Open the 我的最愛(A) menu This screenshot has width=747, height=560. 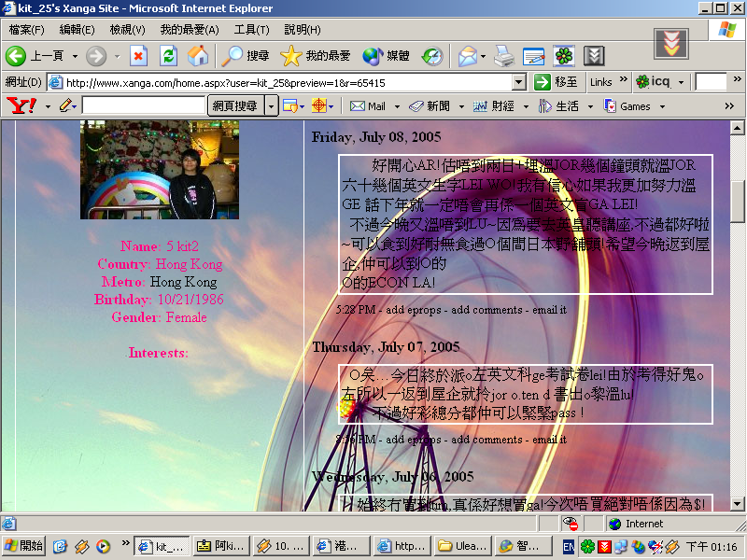(x=190, y=30)
